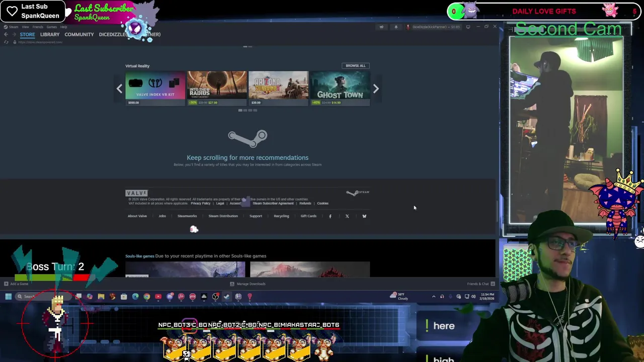Open the Support footer link
The height and width of the screenshot is (362, 644).
256,216
